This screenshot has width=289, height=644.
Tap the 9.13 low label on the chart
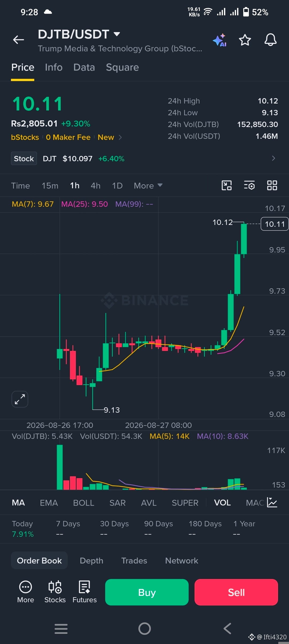coord(112,410)
